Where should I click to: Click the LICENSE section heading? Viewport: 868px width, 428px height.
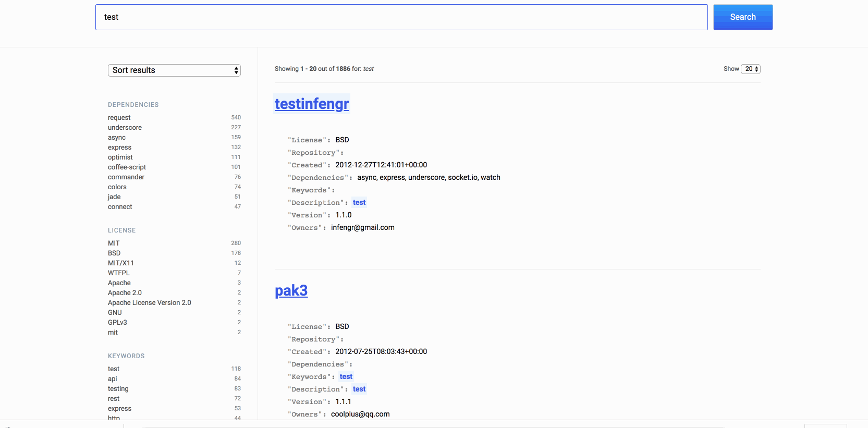point(122,230)
